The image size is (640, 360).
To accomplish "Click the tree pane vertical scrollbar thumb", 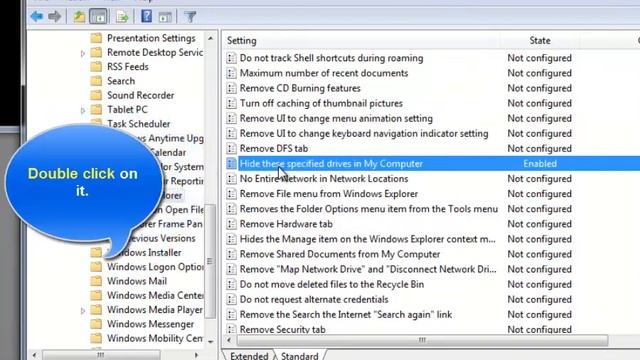I will [210, 261].
